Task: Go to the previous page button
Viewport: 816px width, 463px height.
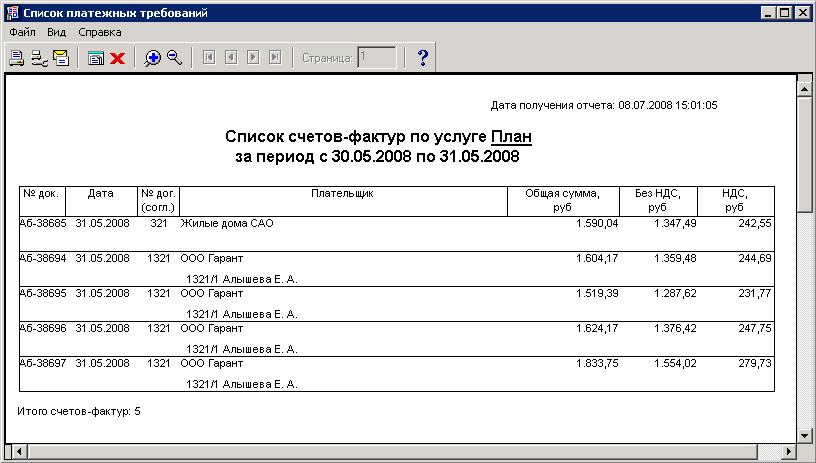Action: [231, 58]
